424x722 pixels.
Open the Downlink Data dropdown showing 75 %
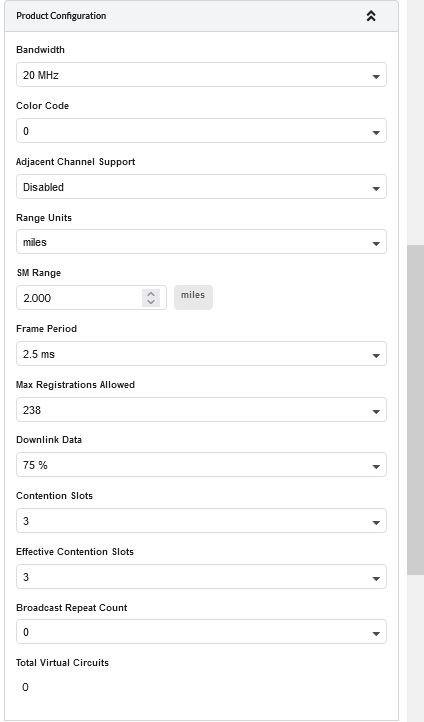(201, 465)
